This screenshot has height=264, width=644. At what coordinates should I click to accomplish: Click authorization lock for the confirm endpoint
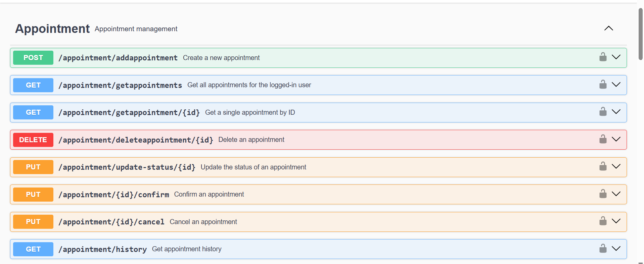[603, 194]
